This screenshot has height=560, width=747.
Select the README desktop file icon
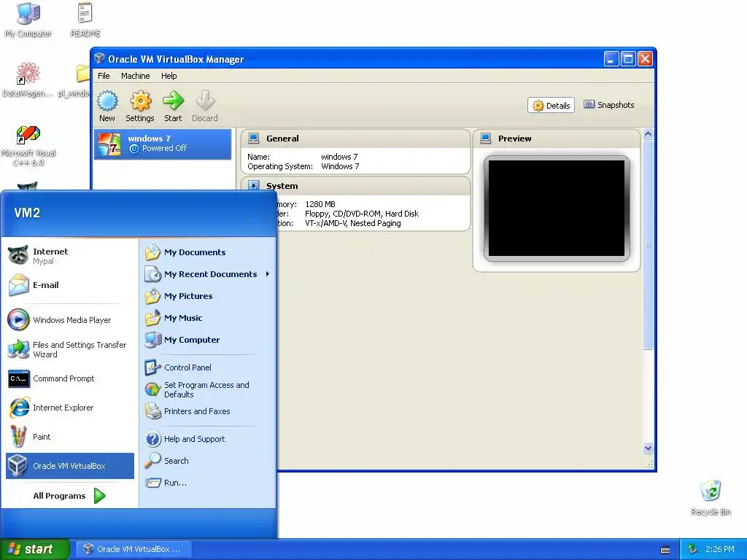85,20
